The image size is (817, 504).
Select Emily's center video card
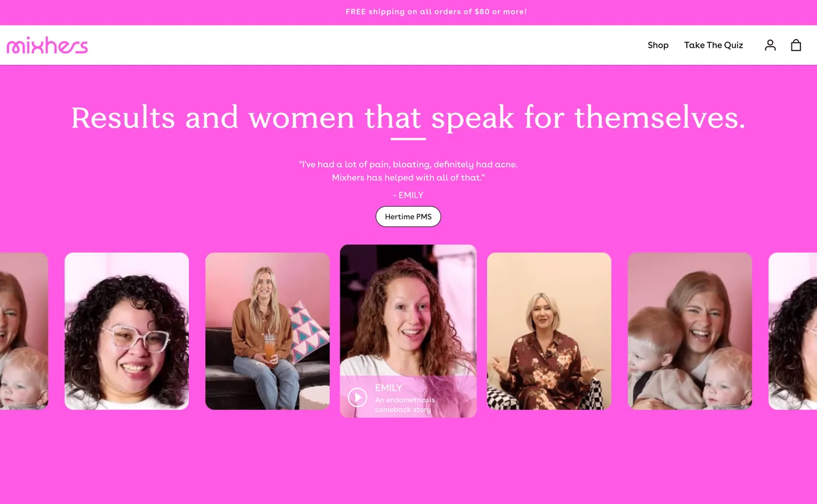pyautogui.click(x=408, y=331)
